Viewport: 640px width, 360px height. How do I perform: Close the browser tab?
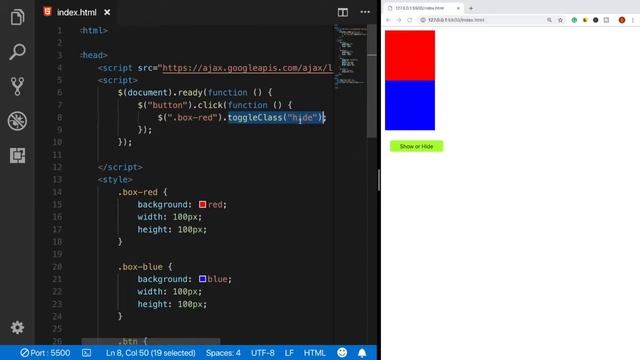point(458,8)
